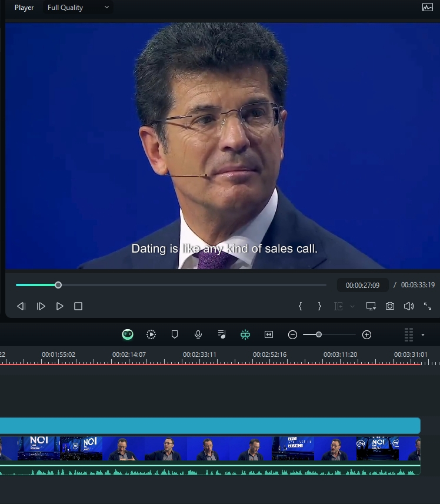Zoom out timeline with minus button

[x=292, y=335]
